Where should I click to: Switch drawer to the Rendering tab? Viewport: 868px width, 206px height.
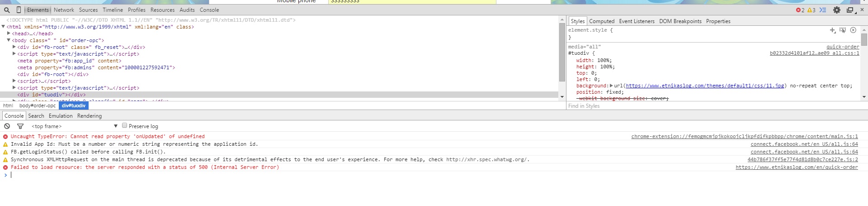(x=90, y=116)
